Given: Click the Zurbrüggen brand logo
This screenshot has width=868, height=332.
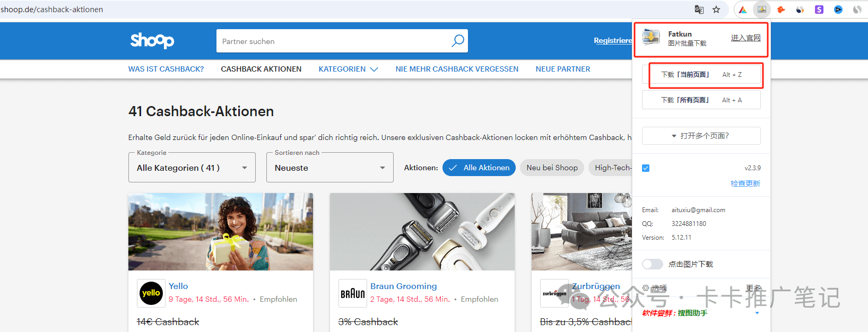Looking at the screenshot, I should 554,293.
